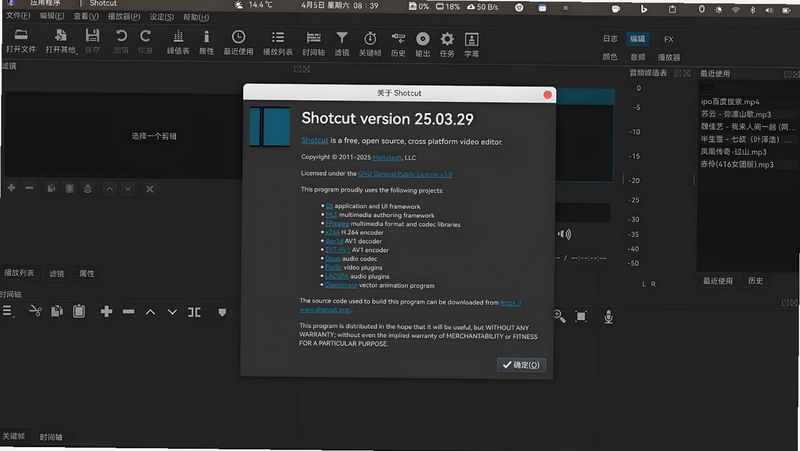Open the Shotcut link in About dialog
This screenshot has width=800, height=451.
pos(314,140)
